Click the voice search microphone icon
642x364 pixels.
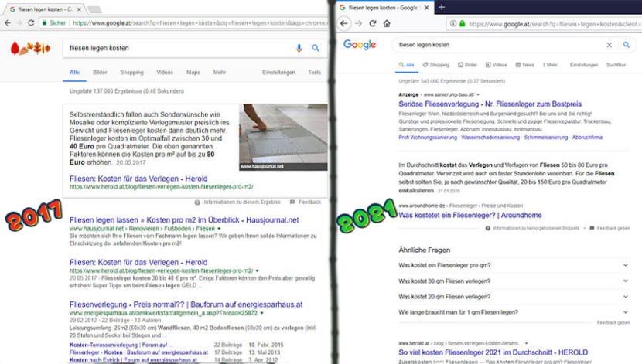(x=299, y=48)
